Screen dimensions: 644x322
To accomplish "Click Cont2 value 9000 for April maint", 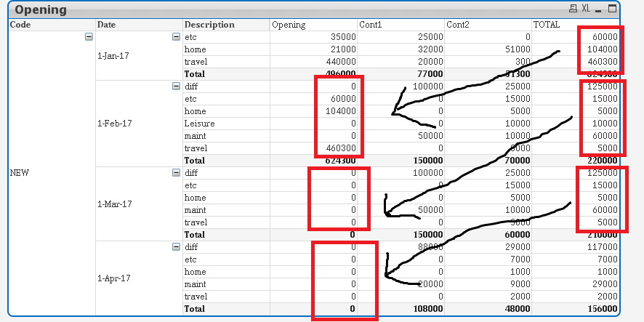I will [520, 283].
